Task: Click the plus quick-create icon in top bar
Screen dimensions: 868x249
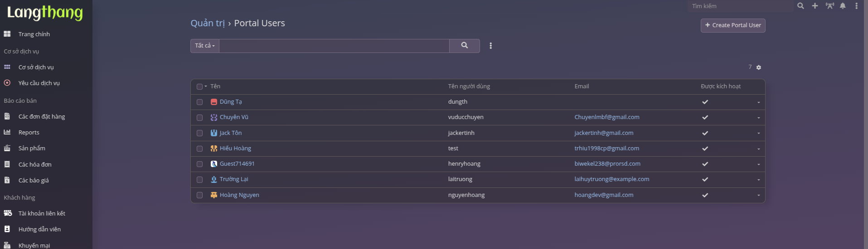Action: point(815,6)
